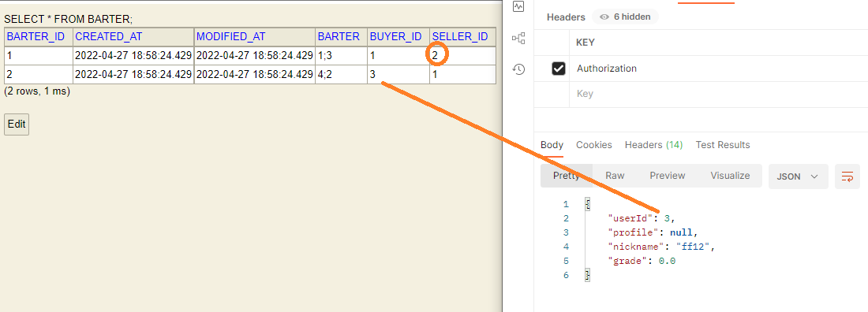Click the Headers section label
Screen dimensions: 868x312
point(566,17)
